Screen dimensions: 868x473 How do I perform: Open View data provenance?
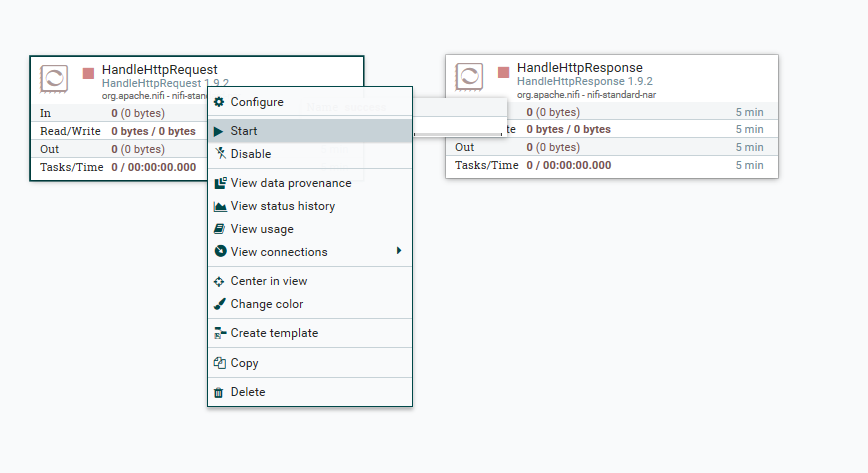310,183
